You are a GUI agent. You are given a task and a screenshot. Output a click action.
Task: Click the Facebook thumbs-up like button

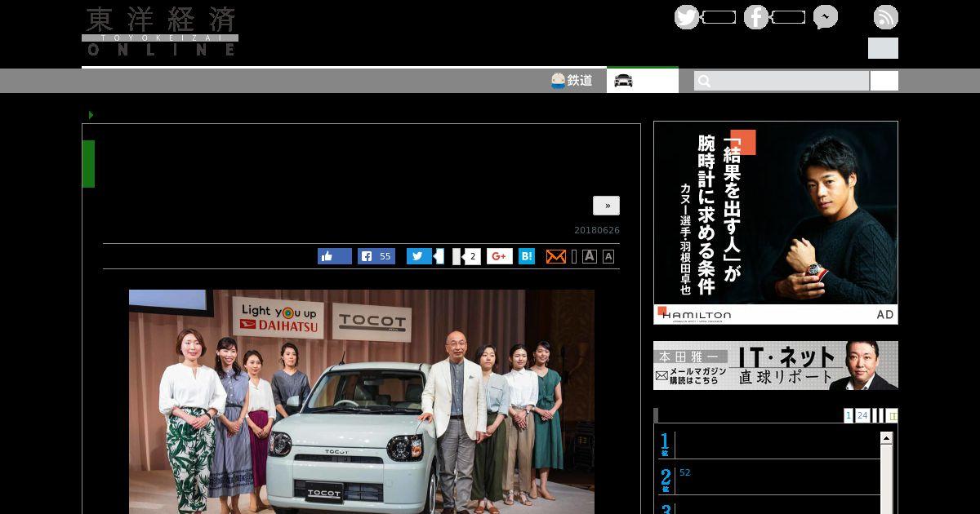click(x=335, y=256)
